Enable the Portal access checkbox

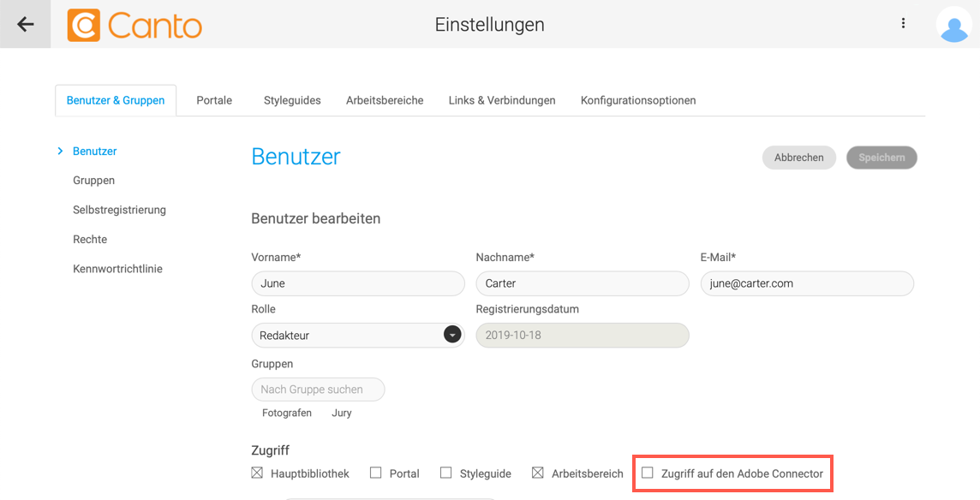tap(375, 473)
